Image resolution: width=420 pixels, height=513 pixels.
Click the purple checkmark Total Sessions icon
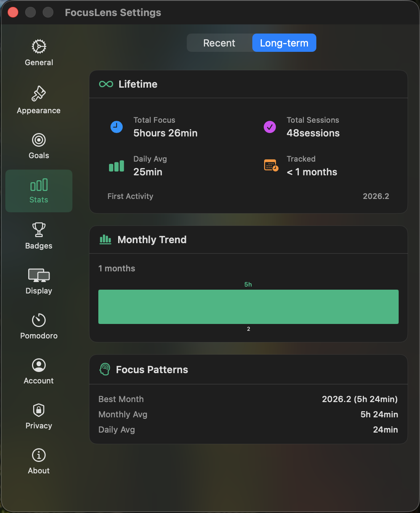pyautogui.click(x=270, y=127)
